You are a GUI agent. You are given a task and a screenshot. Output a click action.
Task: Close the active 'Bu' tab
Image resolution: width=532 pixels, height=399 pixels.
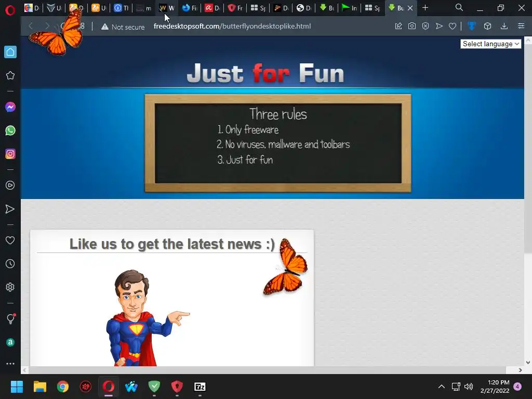tap(410, 8)
